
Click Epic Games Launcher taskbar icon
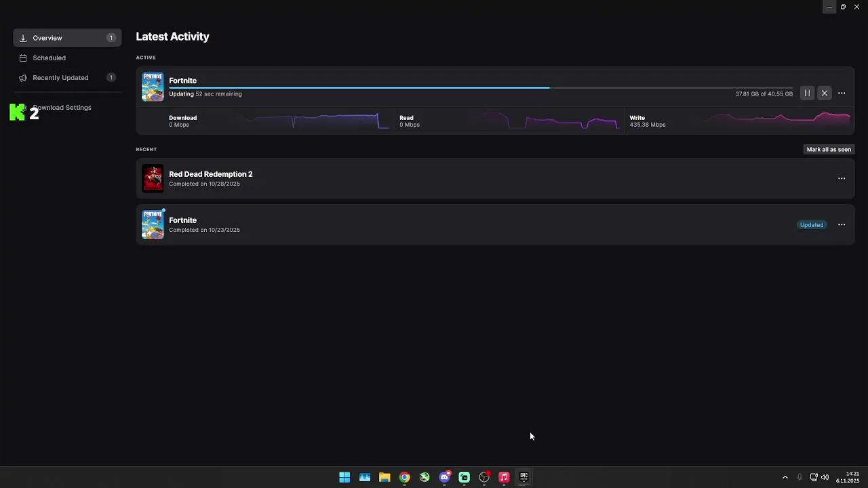(524, 477)
